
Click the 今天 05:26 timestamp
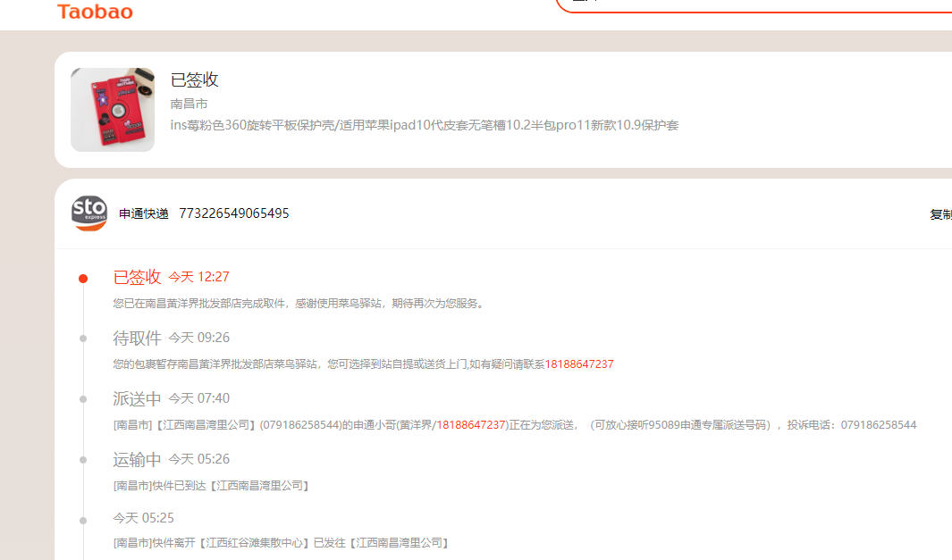[198, 459]
